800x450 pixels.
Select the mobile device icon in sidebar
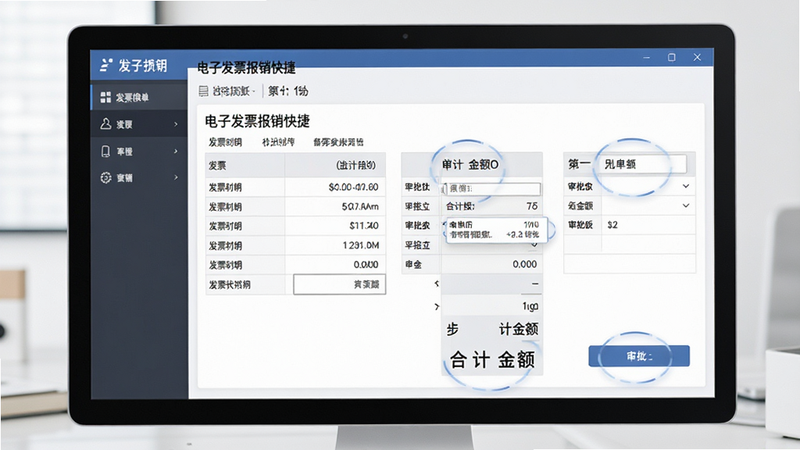click(x=106, y=151)
